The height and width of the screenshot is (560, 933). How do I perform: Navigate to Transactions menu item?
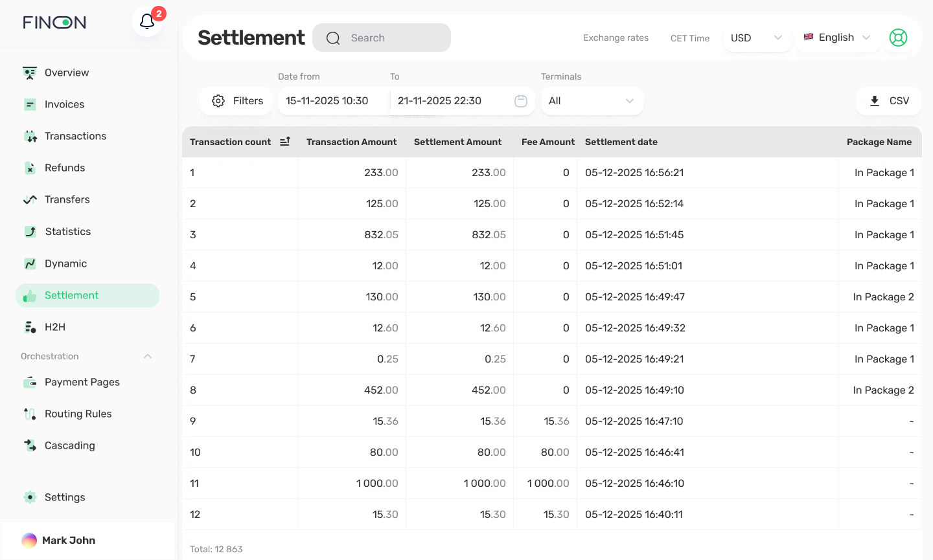pyautogui.click(x=75, y=136)
